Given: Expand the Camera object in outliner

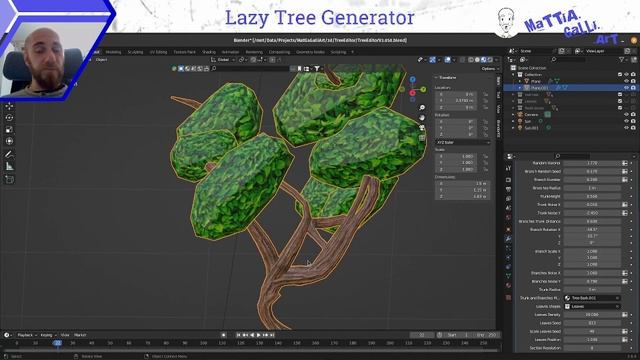Looking at the screenshot, I should click(513, 115).
